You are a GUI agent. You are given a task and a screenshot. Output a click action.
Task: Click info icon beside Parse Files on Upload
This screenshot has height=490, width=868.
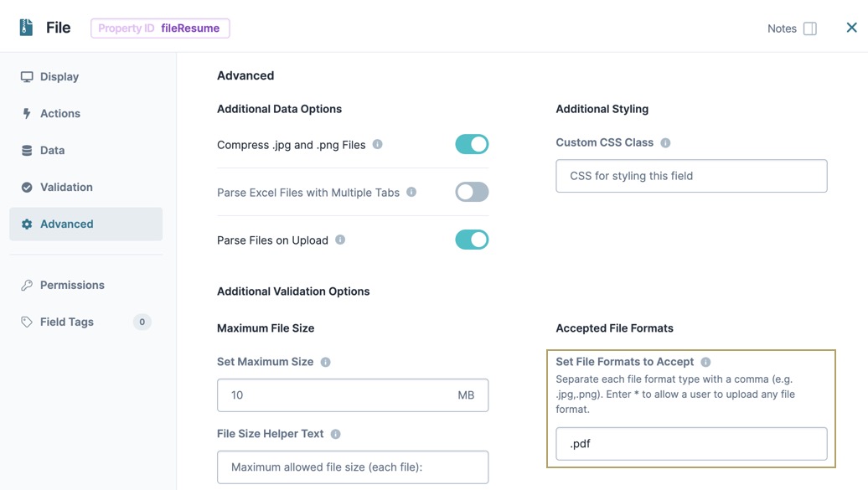coord(340,240)
